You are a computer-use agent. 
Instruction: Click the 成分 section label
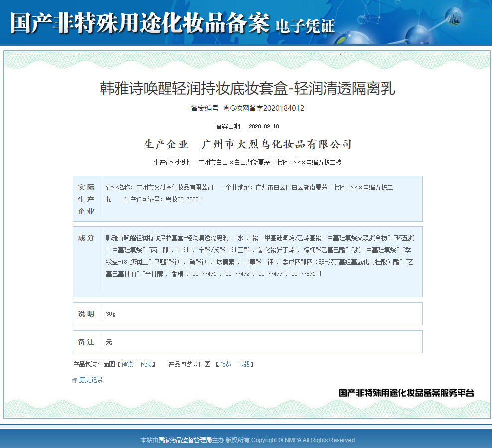pyautogui.click(x=86, y=238)
